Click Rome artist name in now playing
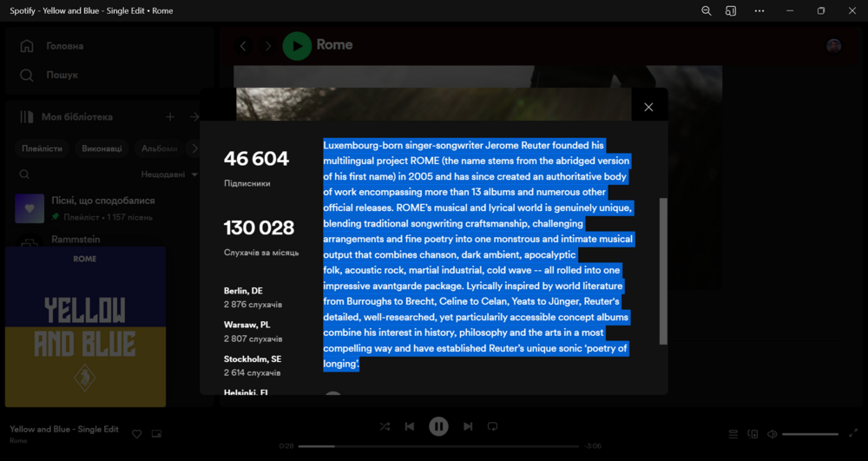 (18, 441)
